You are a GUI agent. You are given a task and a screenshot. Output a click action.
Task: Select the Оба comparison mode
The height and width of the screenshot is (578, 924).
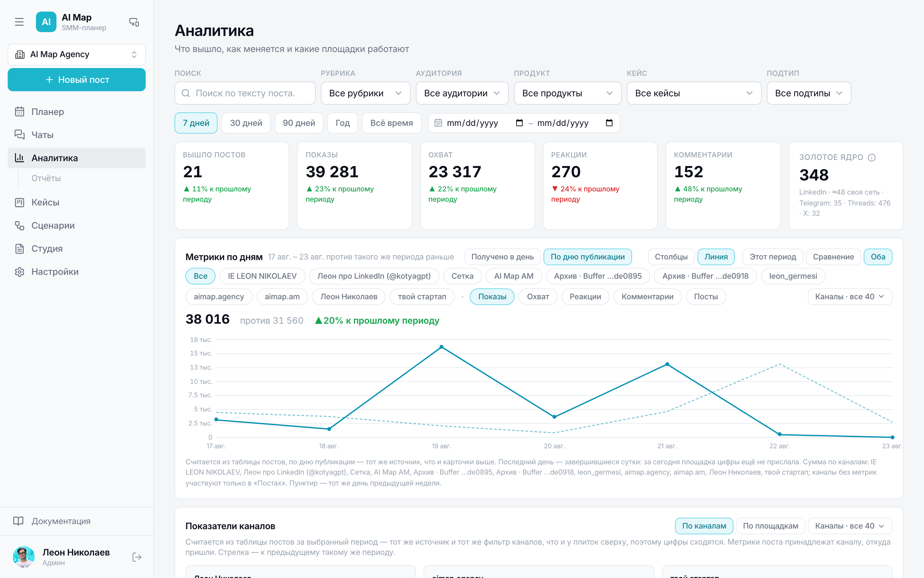[878, 257]
